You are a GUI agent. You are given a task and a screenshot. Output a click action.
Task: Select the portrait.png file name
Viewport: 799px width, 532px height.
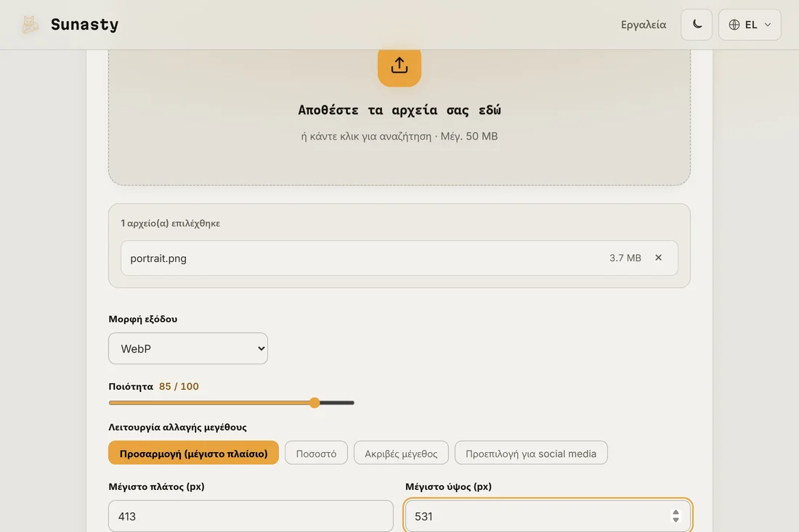158,258
